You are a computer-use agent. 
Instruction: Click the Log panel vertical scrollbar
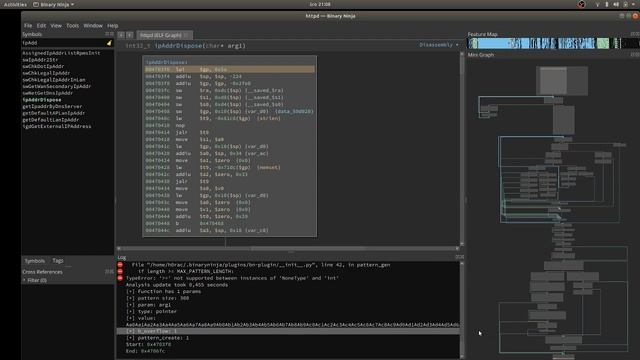462,310
